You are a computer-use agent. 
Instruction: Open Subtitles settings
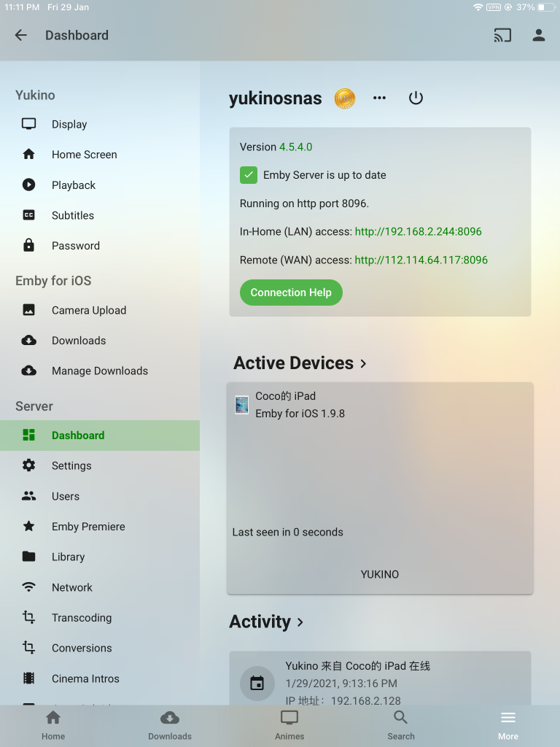(x=100, y=215)
